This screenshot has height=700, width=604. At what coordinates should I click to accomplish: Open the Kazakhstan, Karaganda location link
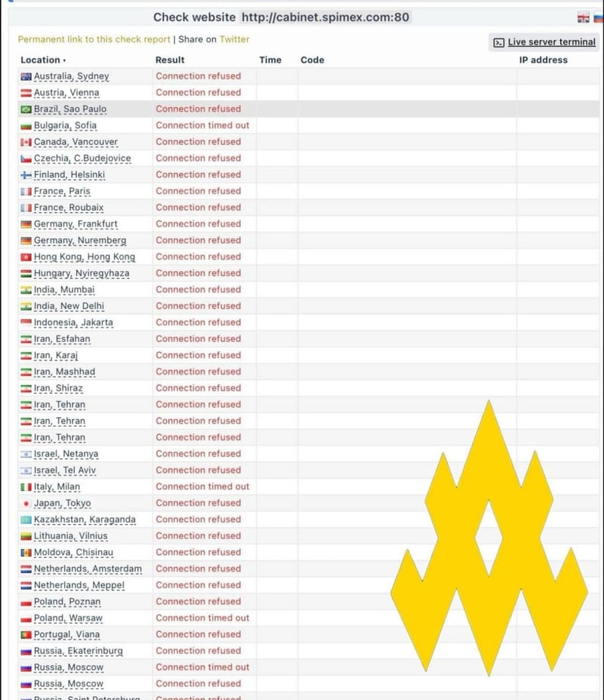click(x=85, y=520)
